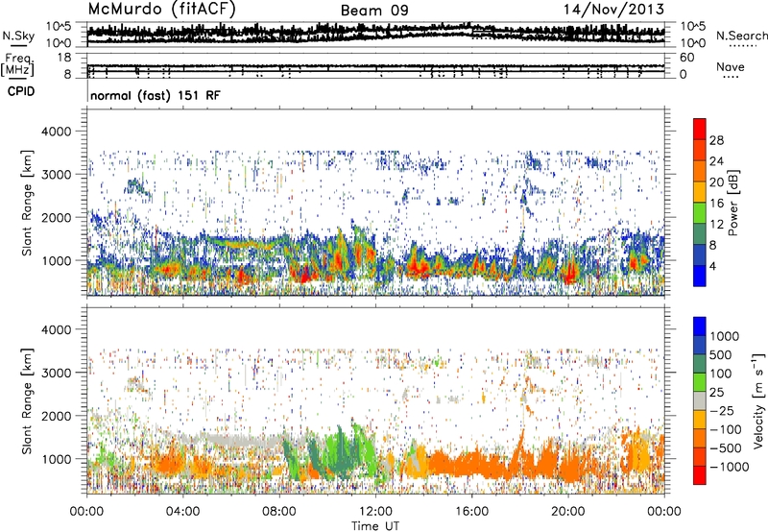Click the date '14/Nov/2013'
Screen dimensions: 768x532
click(x=613, y=10)
